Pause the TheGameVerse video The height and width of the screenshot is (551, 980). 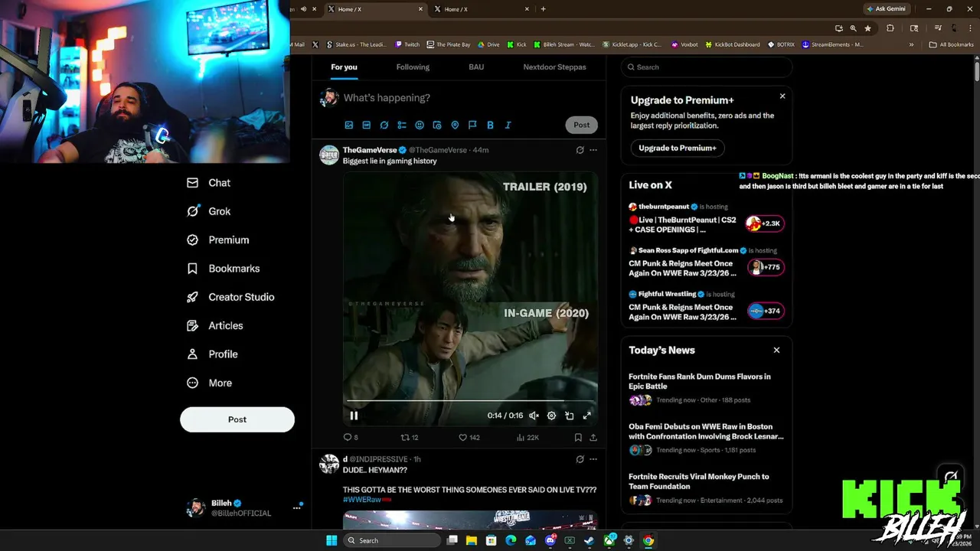pyautogui.click(x=354, y=416)
